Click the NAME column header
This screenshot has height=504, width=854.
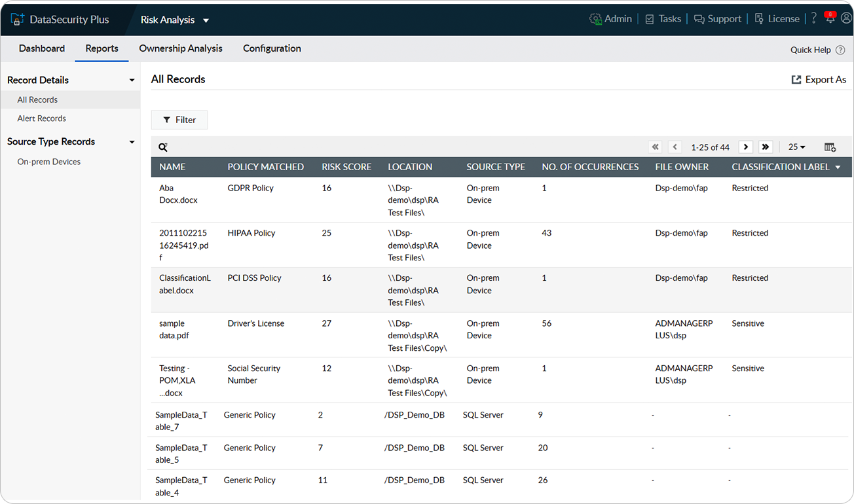coord(172,167)
